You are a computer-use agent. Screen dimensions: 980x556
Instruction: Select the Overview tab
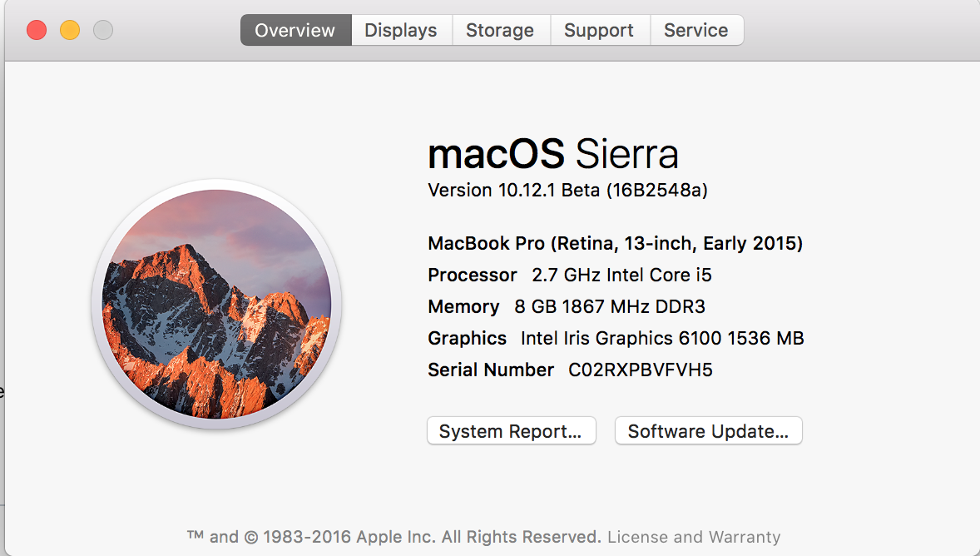(x=295, y=31)
